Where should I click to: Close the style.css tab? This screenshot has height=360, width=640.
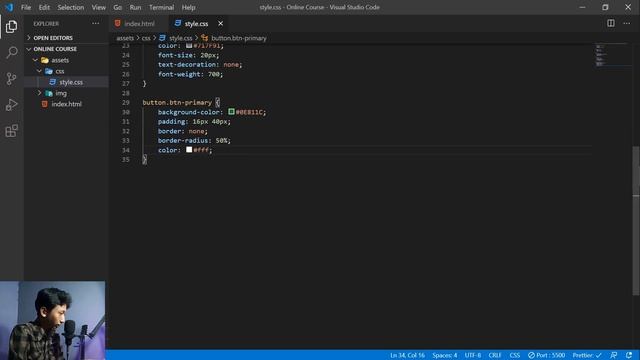[220, 24]
